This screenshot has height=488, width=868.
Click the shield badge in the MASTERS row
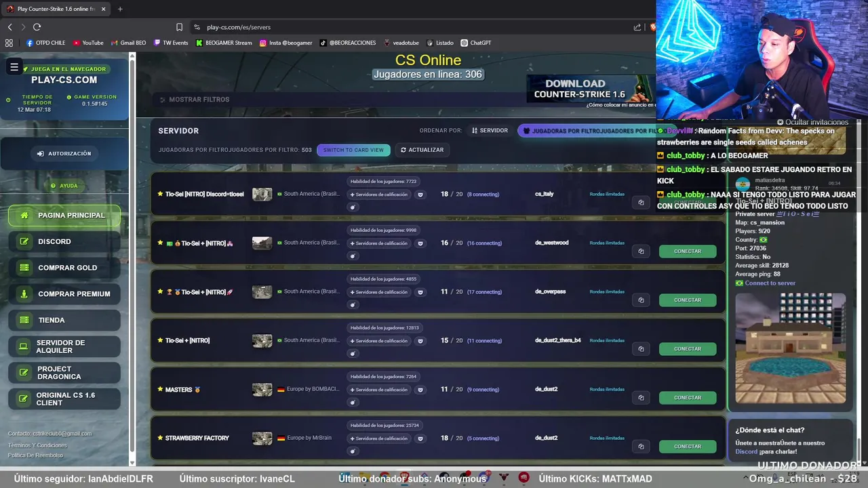[x=420, y=390]
